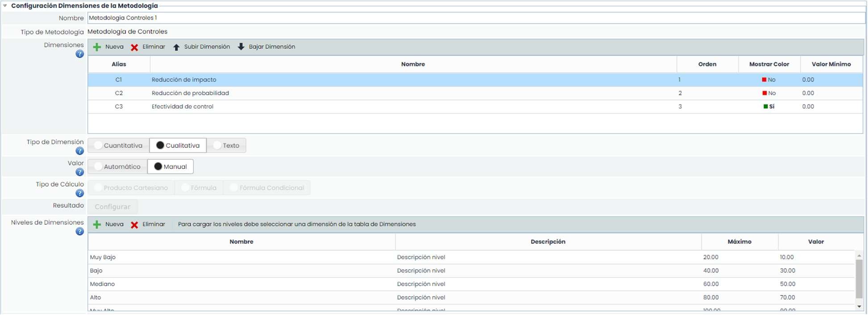Open the help icon under Dimensiones label
Screen dimensions: 868x315
tap(79, 54)
